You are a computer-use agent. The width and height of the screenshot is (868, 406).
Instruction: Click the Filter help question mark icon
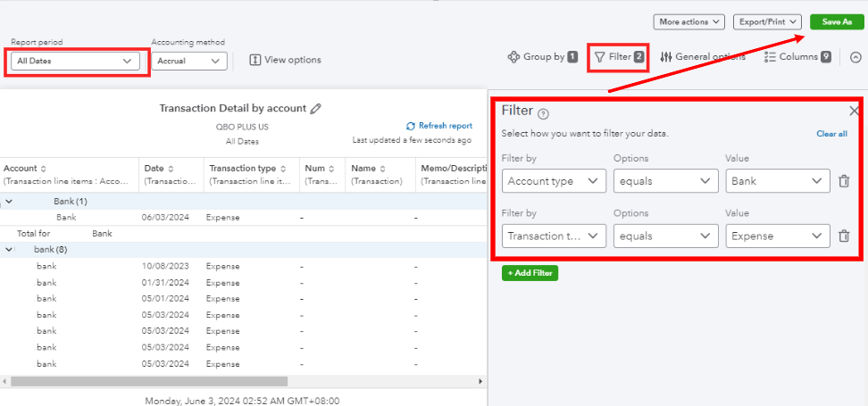coord(544,113)
